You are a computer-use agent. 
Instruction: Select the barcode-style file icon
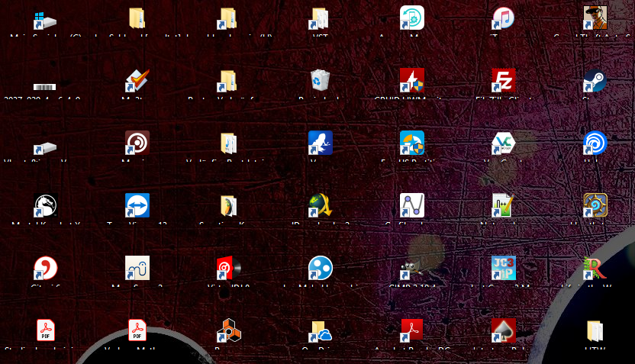click(44, 87)
